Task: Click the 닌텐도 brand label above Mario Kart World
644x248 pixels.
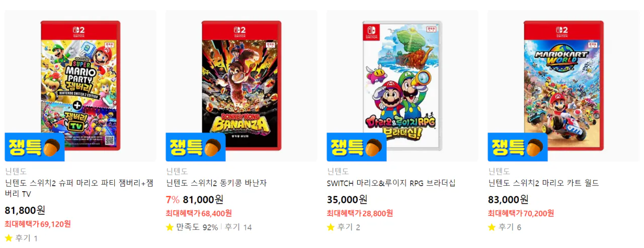Action: (x=499, y=172)
